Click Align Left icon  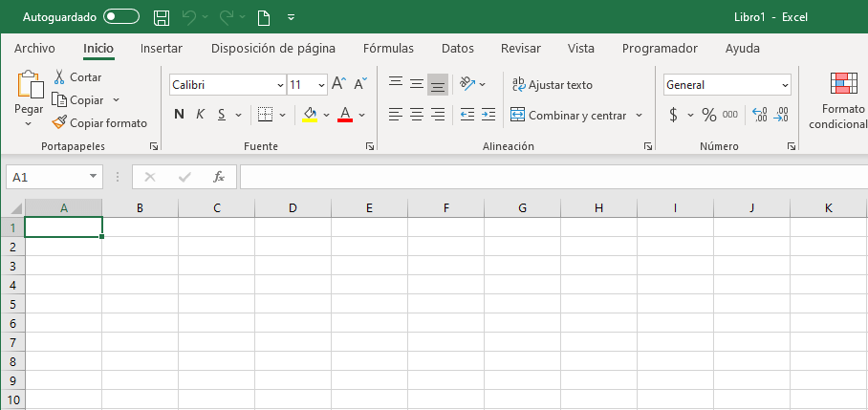[395, 115]
